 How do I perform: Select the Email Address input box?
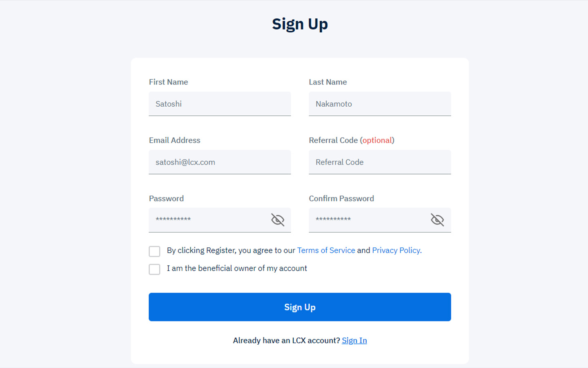[220, 162]
